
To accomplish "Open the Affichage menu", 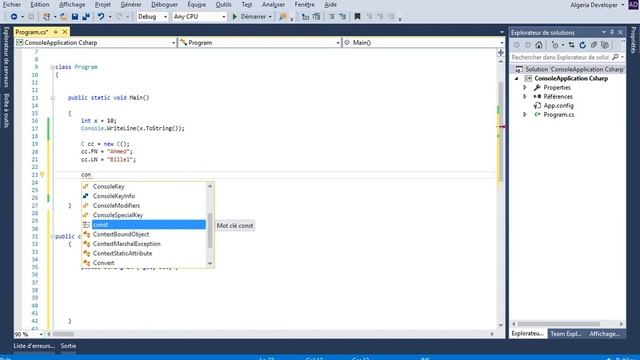I will tap(72, 4).
